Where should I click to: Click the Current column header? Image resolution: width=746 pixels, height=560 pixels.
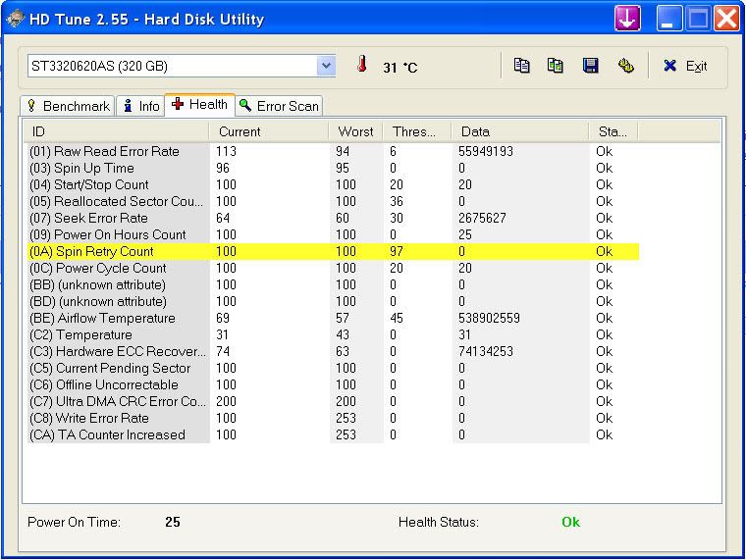(x=269, y=131)
